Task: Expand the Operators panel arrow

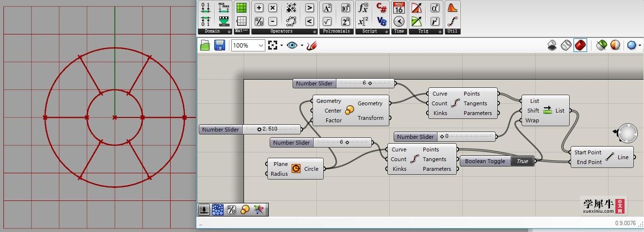Action: [313, 32]
